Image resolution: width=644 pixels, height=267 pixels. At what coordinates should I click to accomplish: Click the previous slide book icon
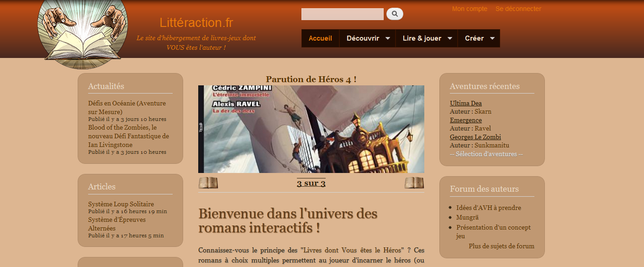click(208, 183)
